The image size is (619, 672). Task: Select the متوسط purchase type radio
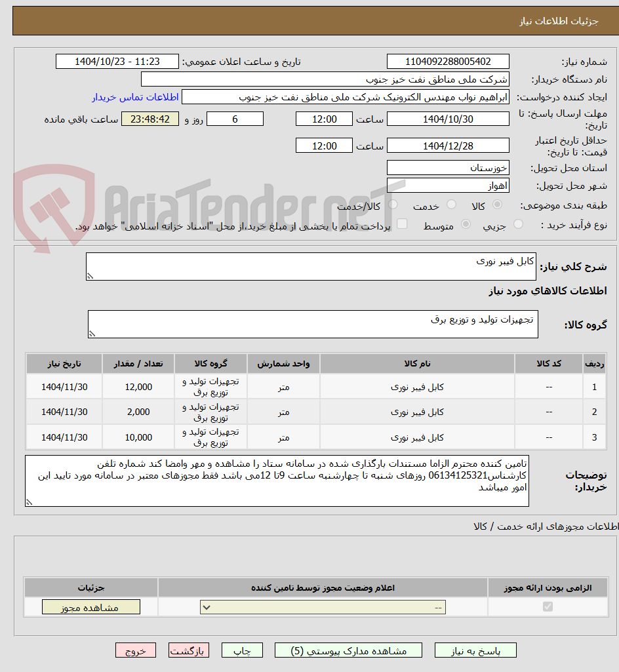pyautogui.click(x=466, y=224)
